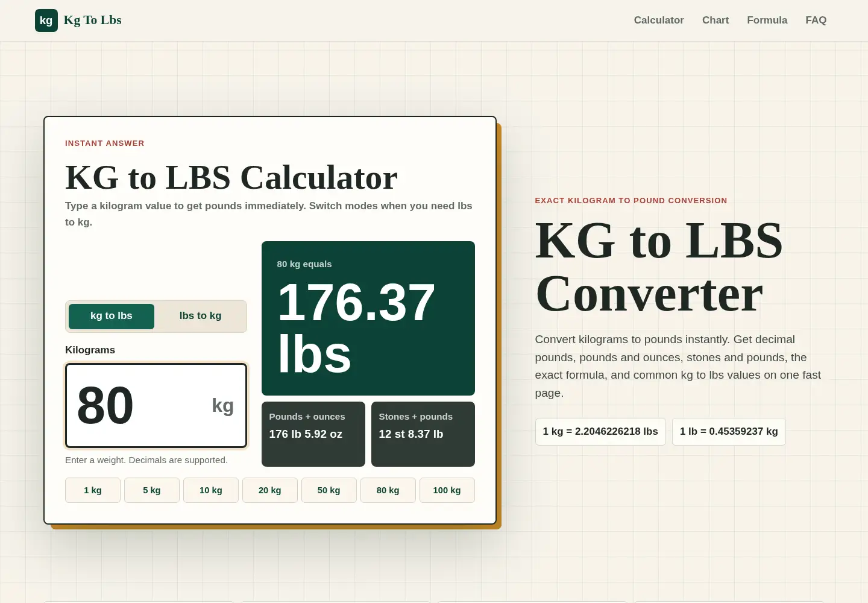Click the Kilograms field label

pyautogui.click(x=90, y=350)
